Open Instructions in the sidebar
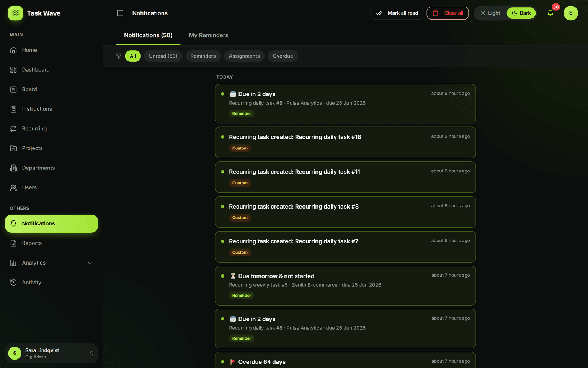Image resolution: width=588 pixels, height=368 pixels. point(51,109)
